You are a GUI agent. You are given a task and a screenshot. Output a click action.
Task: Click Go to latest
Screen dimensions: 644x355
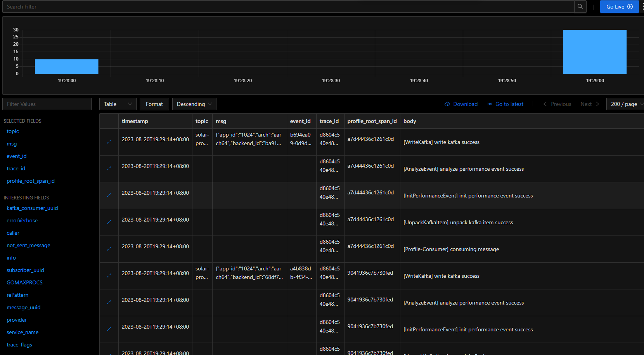(x=506, y=104)
